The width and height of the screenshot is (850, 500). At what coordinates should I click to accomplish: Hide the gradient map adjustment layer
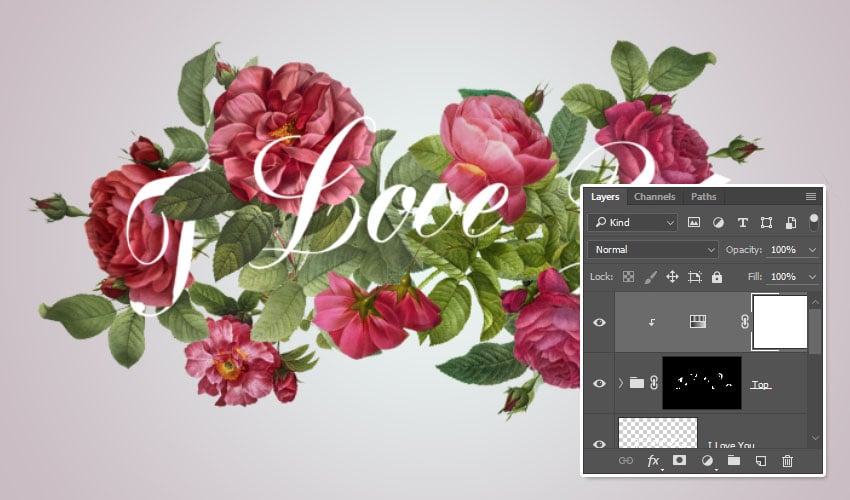point(599,322)
